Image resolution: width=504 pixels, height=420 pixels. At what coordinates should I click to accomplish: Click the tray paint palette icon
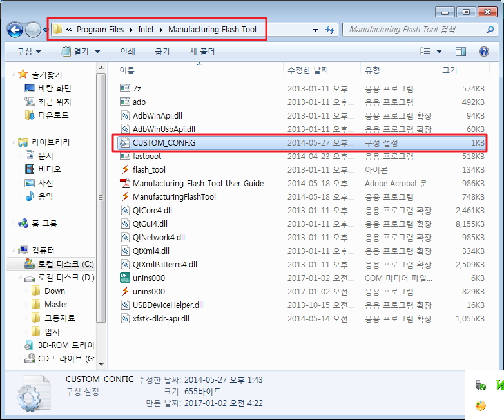click(481, 406)
